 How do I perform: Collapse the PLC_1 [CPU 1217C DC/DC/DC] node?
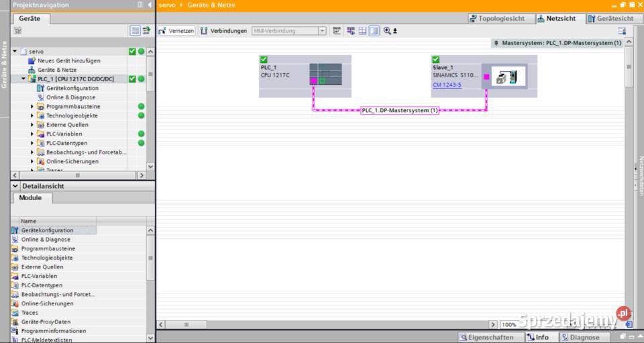(x=23, y=79)
